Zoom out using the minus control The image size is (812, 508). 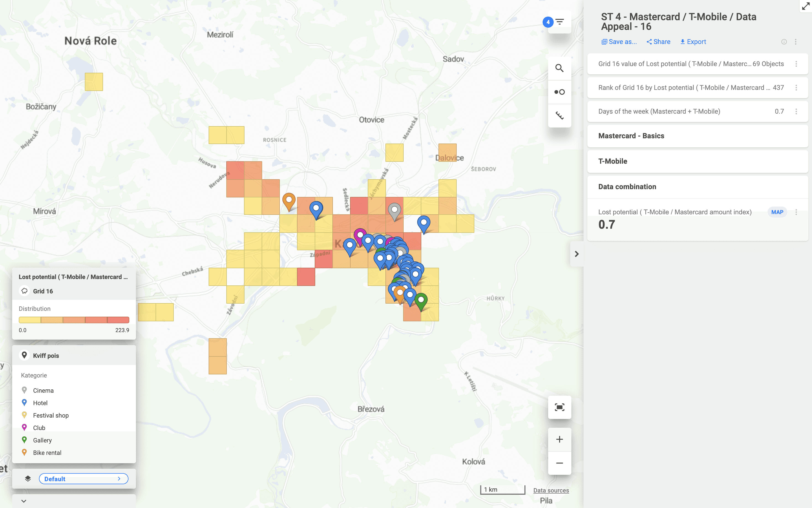[x=559, y=463]
